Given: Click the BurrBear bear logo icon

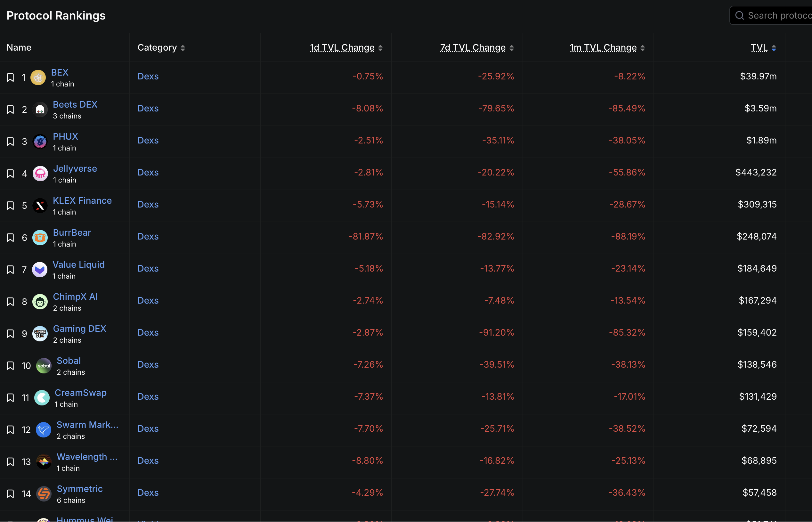Looking at the screenshot, I should [40, 238].
